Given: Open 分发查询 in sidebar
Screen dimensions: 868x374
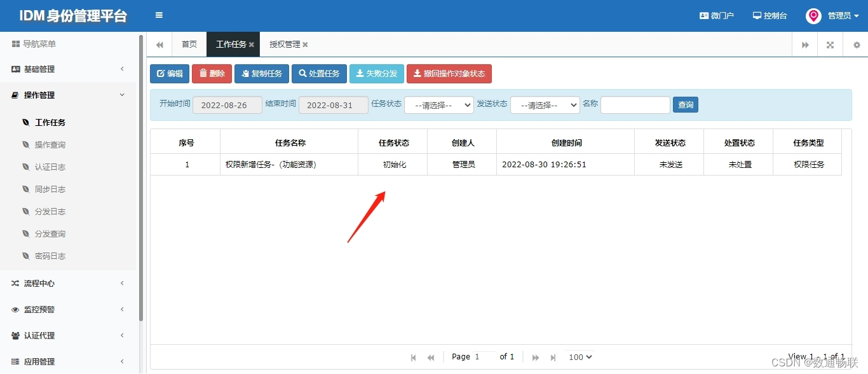Looking at the screenshot, I should tap(50, 234).
